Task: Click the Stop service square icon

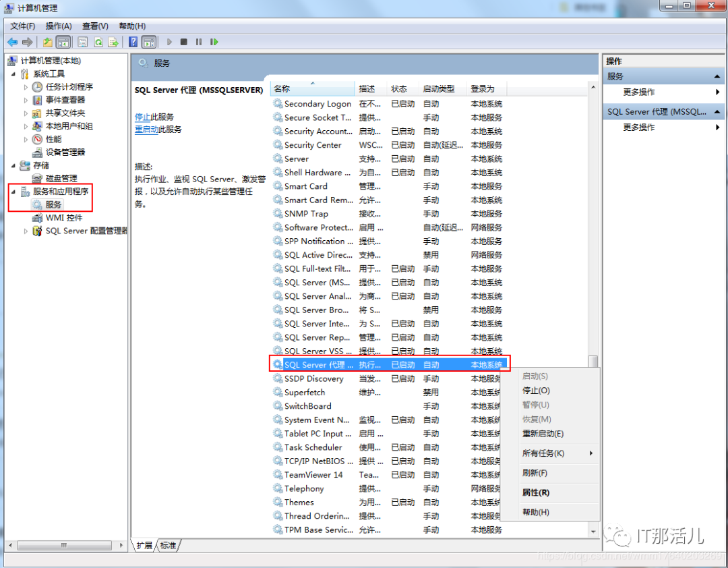Action: [184, 42]
